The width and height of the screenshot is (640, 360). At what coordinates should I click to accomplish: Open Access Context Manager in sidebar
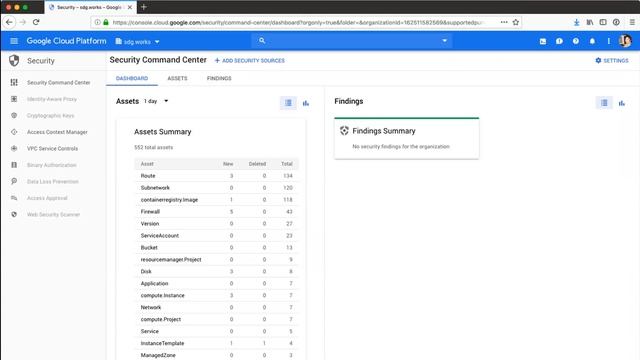tap(57, 132)
